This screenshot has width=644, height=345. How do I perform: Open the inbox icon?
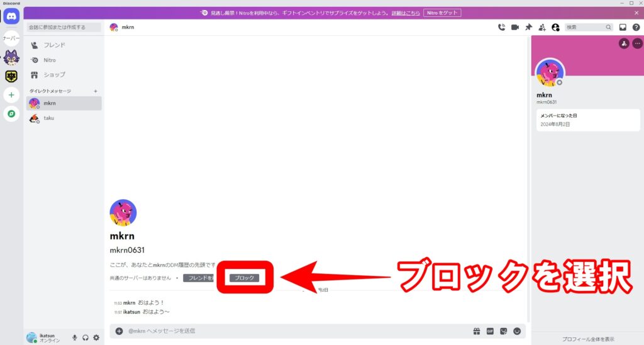click(623, 27)
